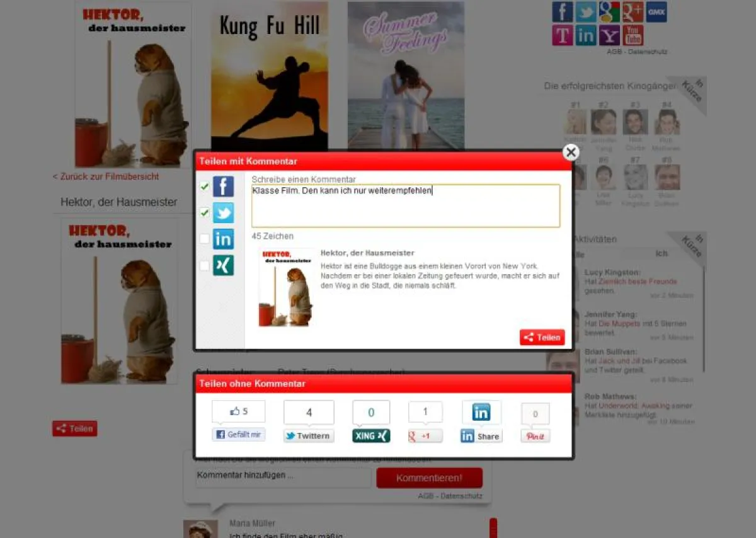Click the Gefällt mir like counter showing 5

point(238,411)
